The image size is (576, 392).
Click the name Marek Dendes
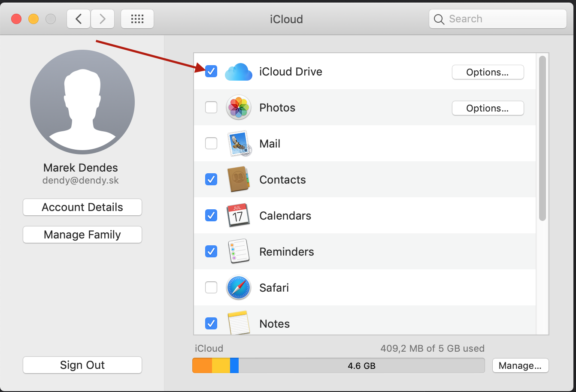[81, 168]
